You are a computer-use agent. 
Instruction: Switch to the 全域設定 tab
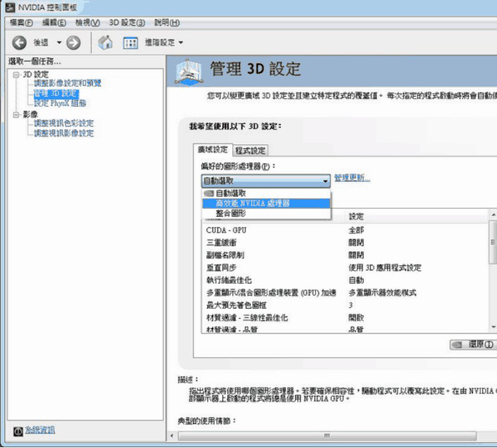click(213, 150)
